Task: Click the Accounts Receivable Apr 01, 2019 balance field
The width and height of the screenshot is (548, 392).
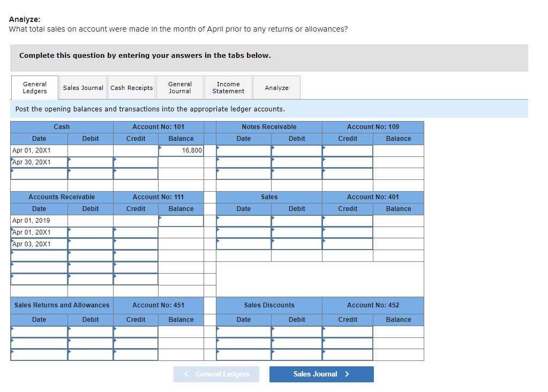Action: click(181, 221)
